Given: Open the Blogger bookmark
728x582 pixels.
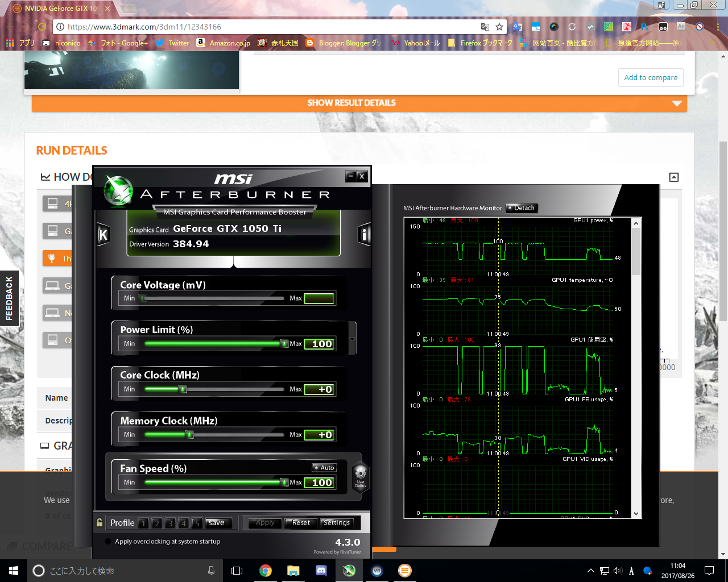Looking at the screenshot, I should click(344, 43).
